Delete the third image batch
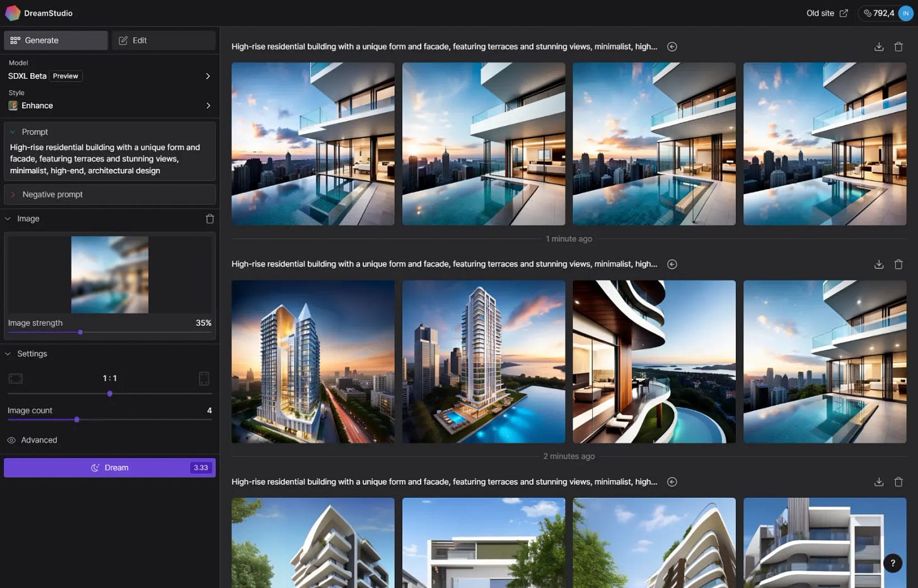The image size is (918, 588). pyautogui.click(x=898, y=482)
